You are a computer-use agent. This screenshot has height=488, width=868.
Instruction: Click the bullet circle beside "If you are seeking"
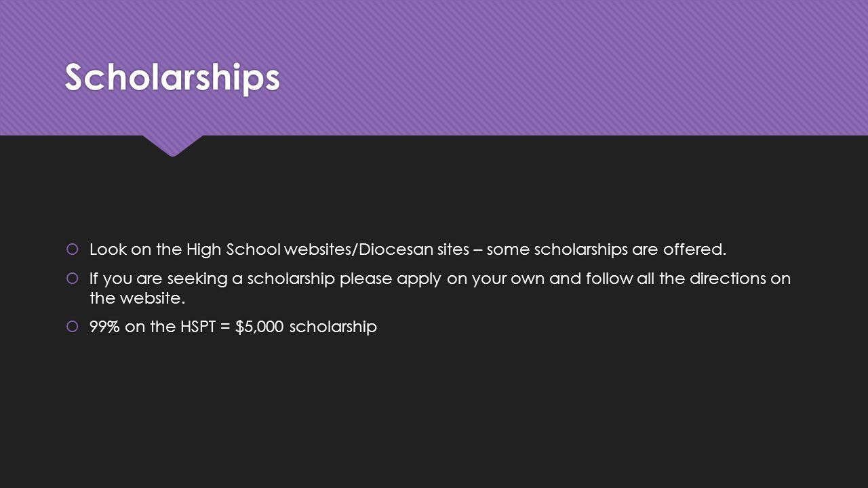coord(73,279)
